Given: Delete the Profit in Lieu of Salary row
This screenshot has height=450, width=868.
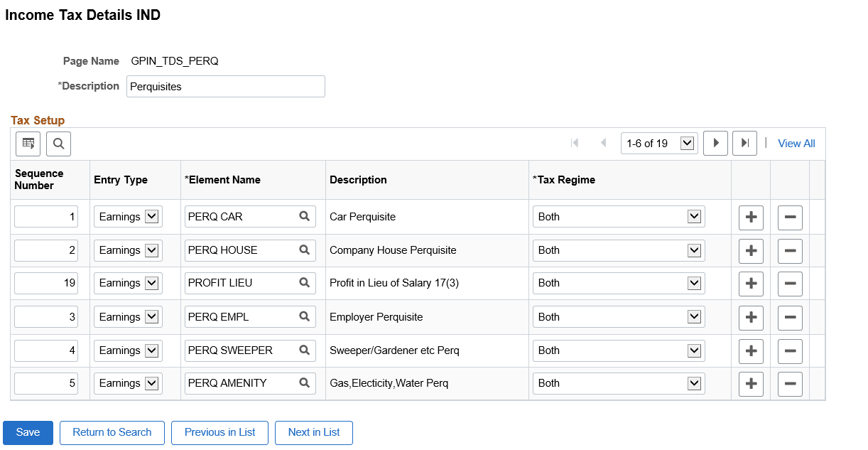Looking at the screenshot, I should point(790,283).
